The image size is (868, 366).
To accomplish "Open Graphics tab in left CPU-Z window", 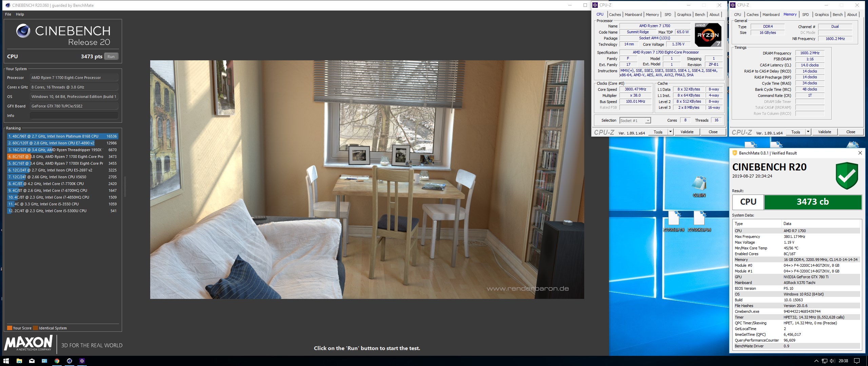I will 684,15.
